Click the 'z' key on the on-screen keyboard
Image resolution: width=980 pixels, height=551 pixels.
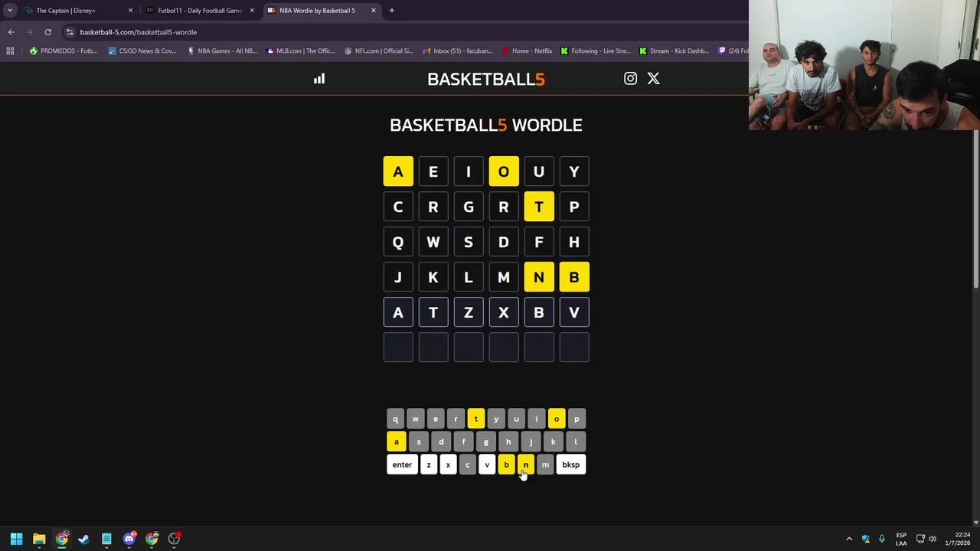coord(429,465)
